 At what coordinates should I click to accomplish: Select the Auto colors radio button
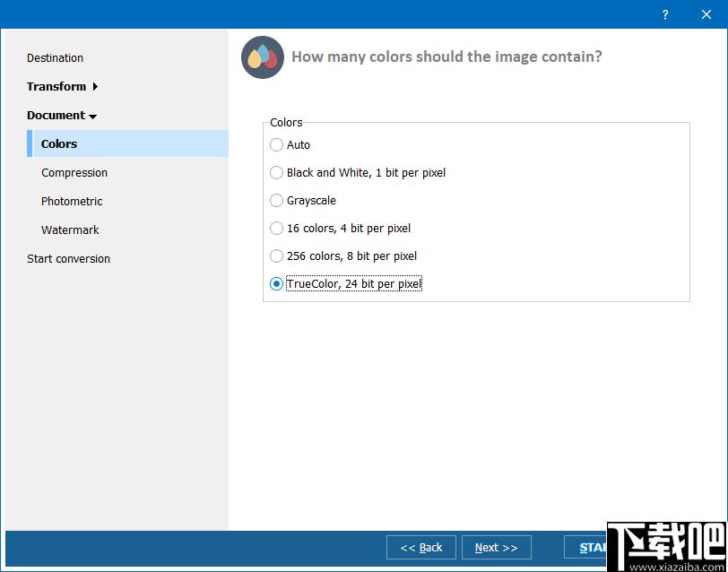[x=276, y=145]
